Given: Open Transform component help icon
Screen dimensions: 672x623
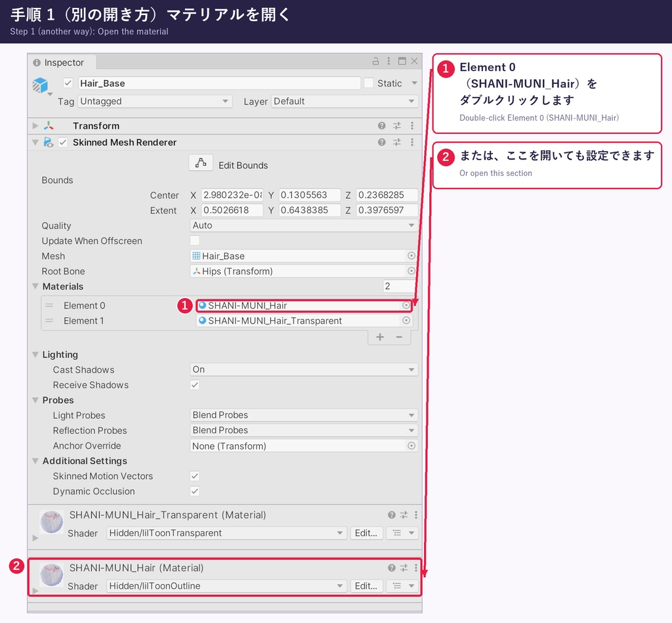Looking at the screenshot, I should coord(381,125).
